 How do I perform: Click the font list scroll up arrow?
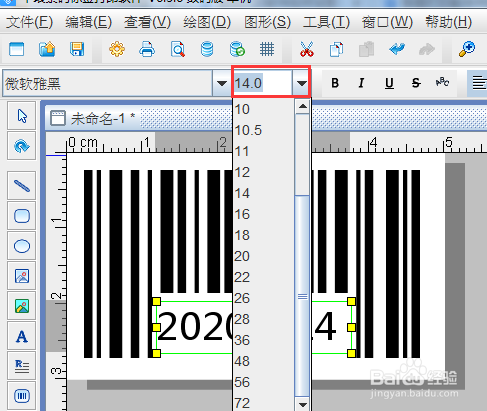[302, 106]
